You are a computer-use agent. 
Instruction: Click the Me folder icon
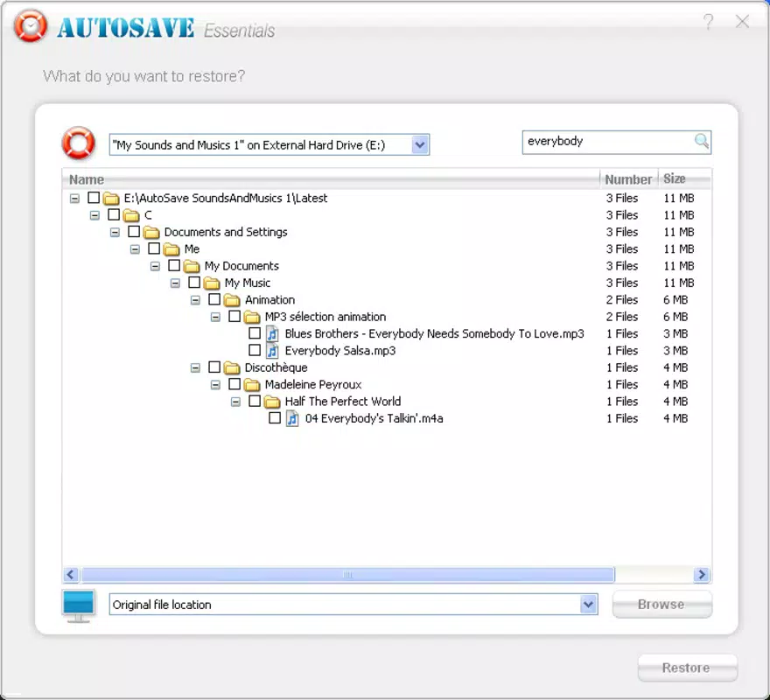point(171,249)
